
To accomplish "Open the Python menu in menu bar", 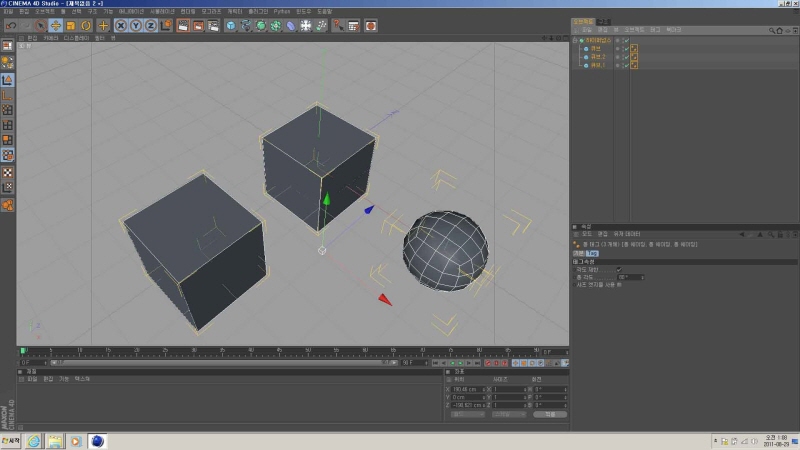I will click(282, 11).
